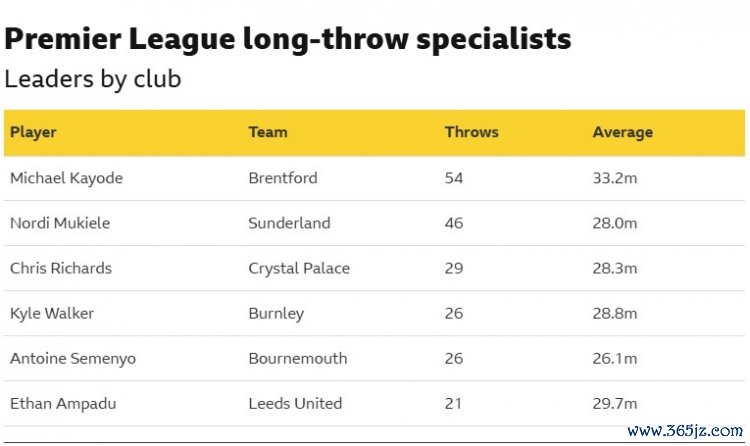Click the Premier League long-throw specialists title
This screenshot has height=446, width=750.
click(x=288, y=39)
